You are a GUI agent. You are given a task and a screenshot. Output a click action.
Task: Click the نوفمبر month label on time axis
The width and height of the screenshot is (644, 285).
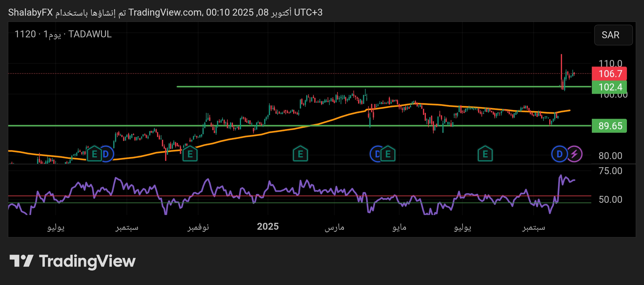[198, 227]
